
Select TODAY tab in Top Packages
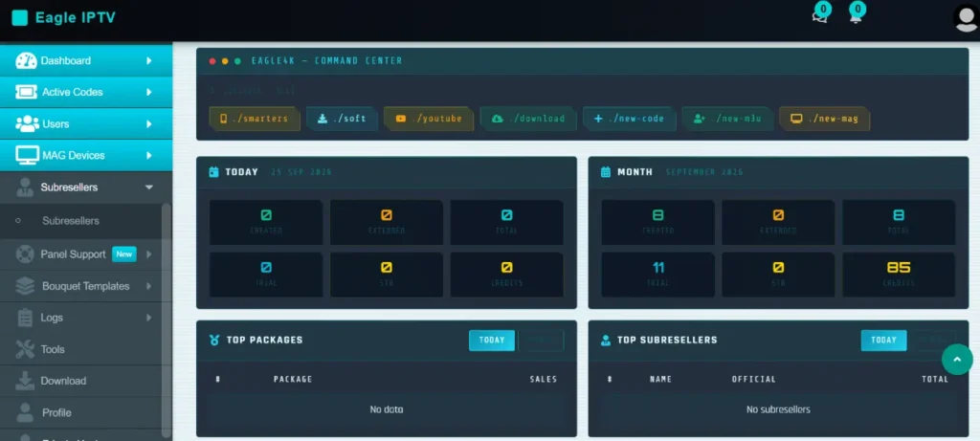pos(492,341)
